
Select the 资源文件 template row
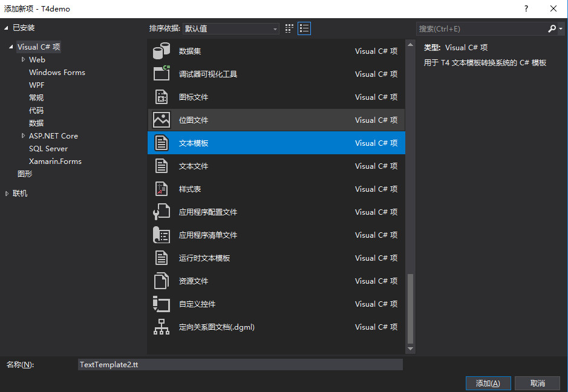tap(276, 281)
